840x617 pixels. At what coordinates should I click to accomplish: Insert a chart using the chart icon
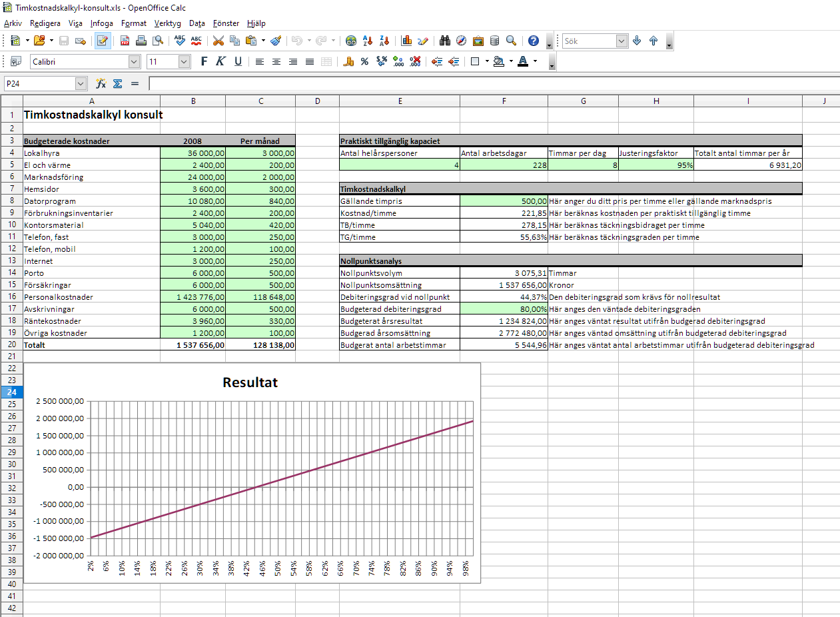point(406,41)
